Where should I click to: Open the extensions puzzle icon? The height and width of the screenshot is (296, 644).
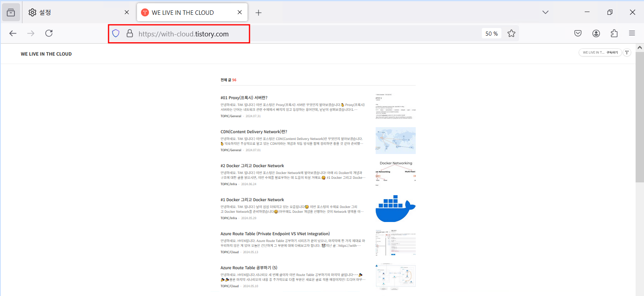coord(614,33)
